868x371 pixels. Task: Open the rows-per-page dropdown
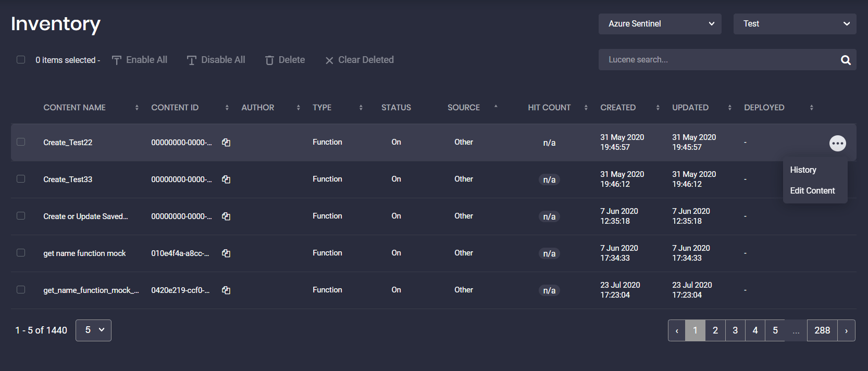tap(94, 330)
